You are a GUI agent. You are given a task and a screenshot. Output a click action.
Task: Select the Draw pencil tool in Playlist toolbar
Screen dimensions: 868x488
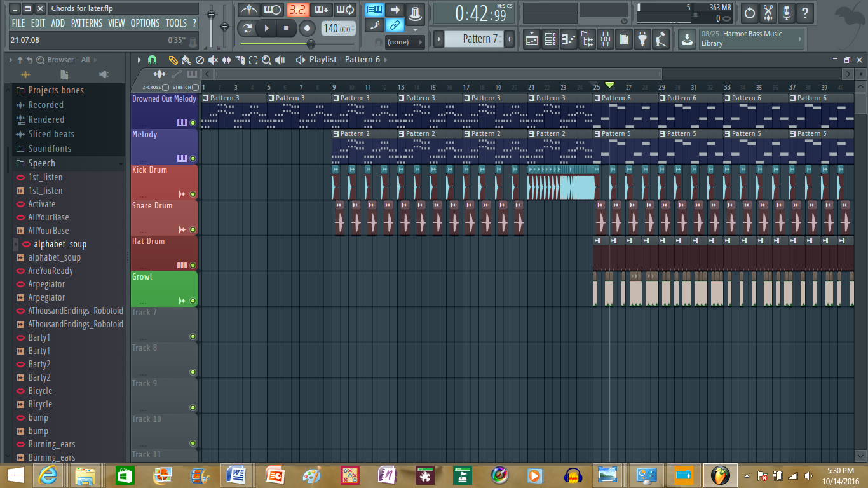[173, 60]
